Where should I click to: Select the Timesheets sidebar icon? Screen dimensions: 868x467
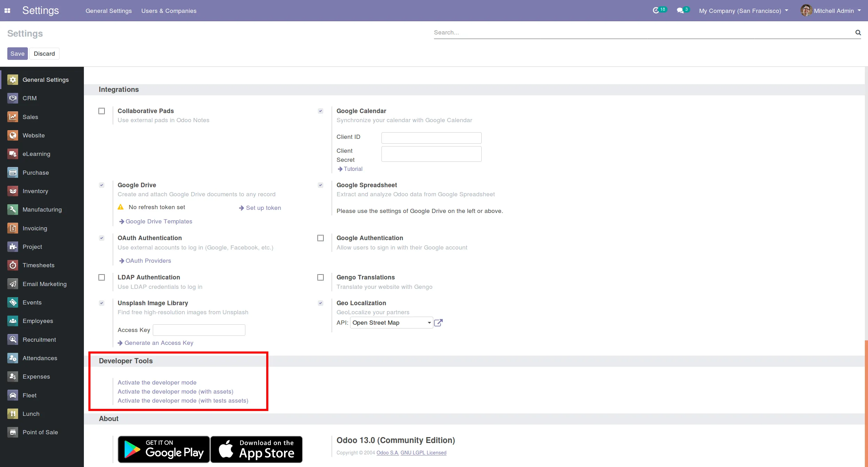tap(13, 265)
